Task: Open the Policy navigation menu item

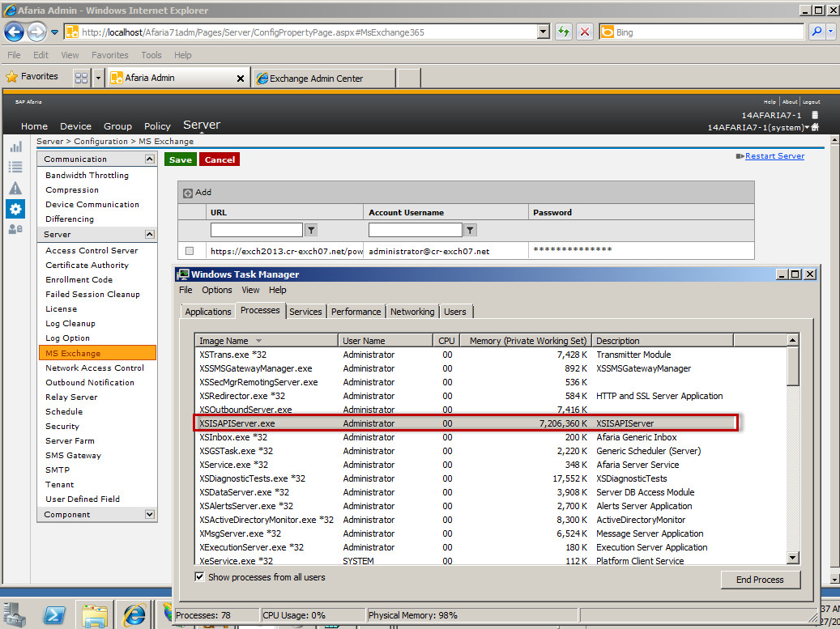Action: click(x=157, y=126)
